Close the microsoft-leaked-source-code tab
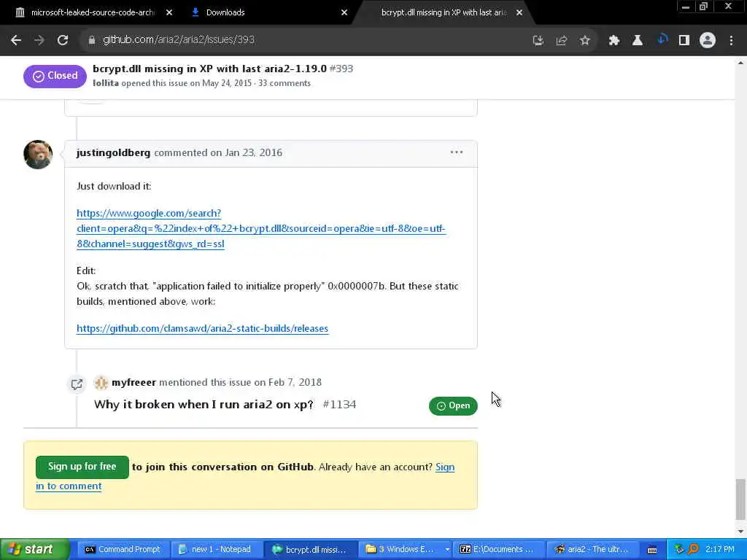This screenshot has width=747, height=560. point(169,12)
